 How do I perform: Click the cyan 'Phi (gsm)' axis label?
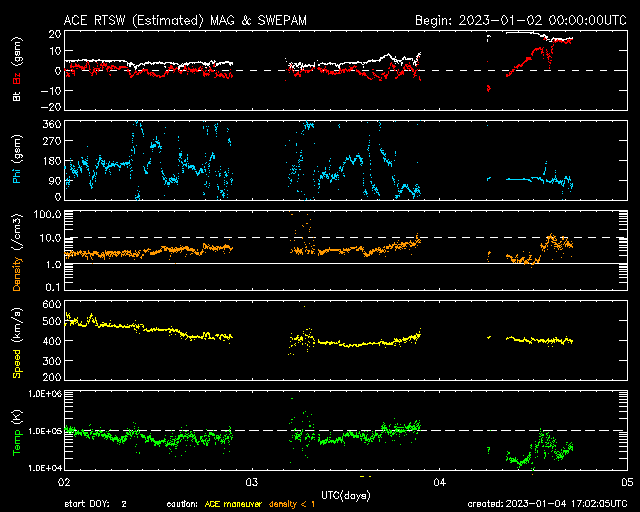tap(17, 159)
